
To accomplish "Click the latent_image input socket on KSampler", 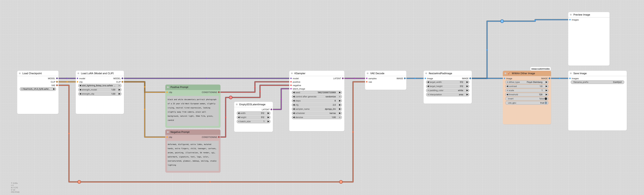I will [x=291, y=89].
